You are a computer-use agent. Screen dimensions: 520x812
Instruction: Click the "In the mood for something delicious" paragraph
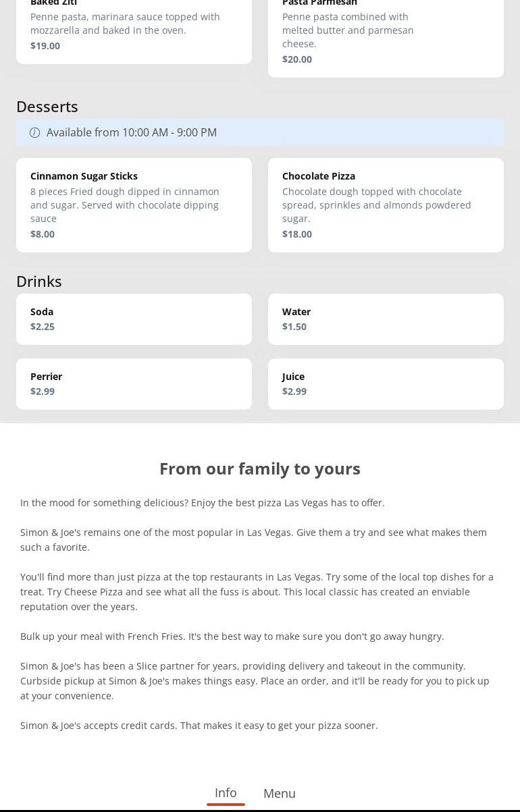pyautogui.click(x=203, y=503)
